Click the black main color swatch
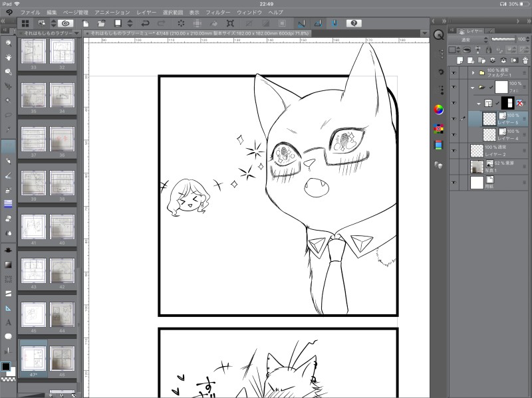This screenshot has height=398, width=532. [x=6, y=367]
